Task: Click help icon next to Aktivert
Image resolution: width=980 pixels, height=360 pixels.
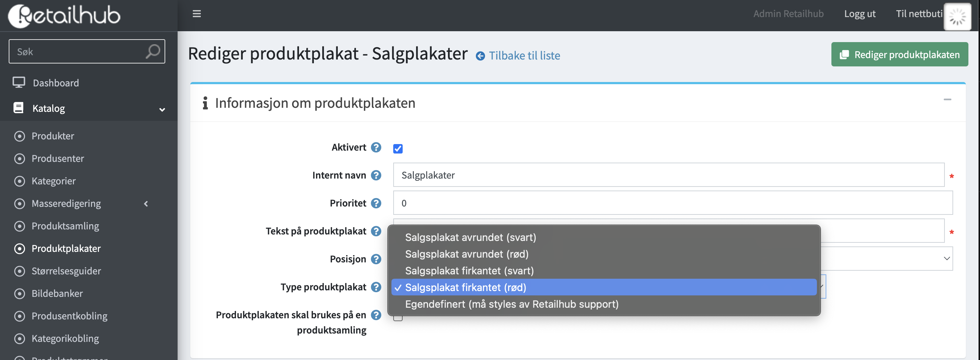Action: pos(376,147)
